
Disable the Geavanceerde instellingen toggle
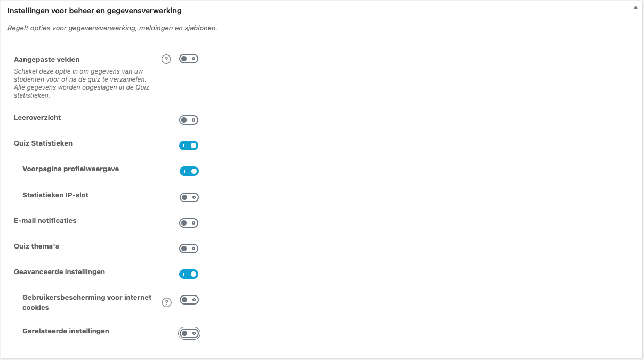click(189, 274)
